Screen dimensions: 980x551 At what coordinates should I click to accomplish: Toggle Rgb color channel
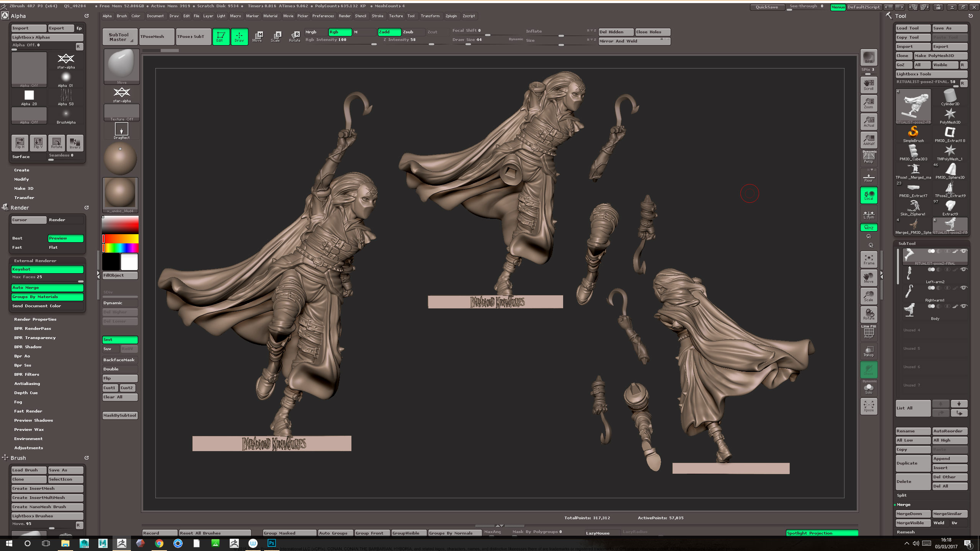[x=340, y=32]
